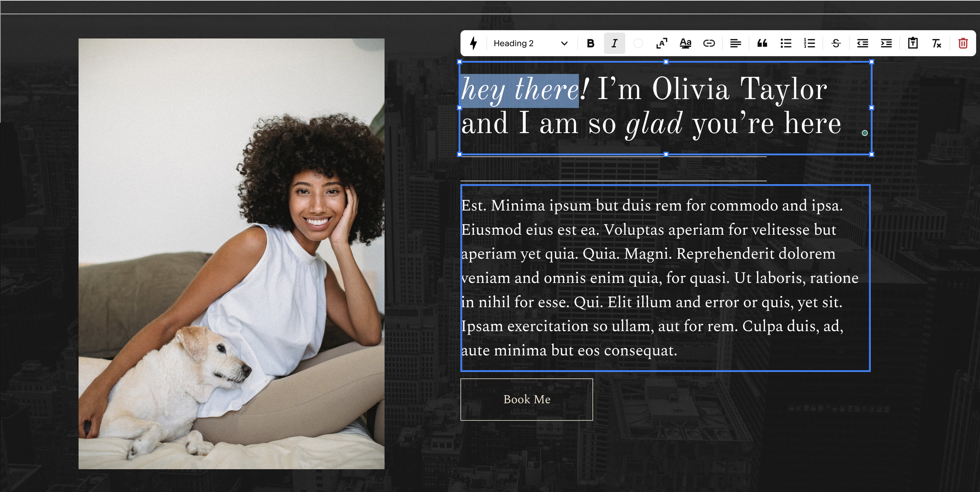Viewport: 980px width, 492px height.
Task: Open the text alignment options
Action: click(x=735, y=43)
